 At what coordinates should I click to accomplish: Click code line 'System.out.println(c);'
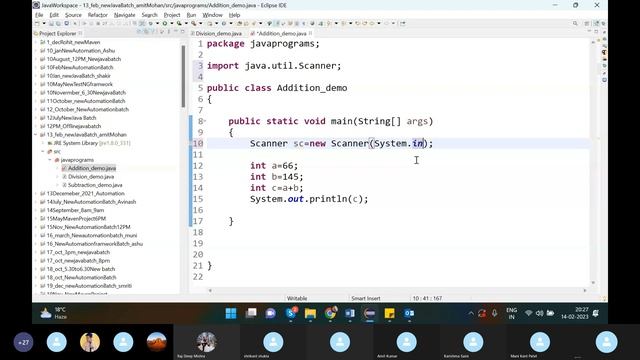point(309,199)
